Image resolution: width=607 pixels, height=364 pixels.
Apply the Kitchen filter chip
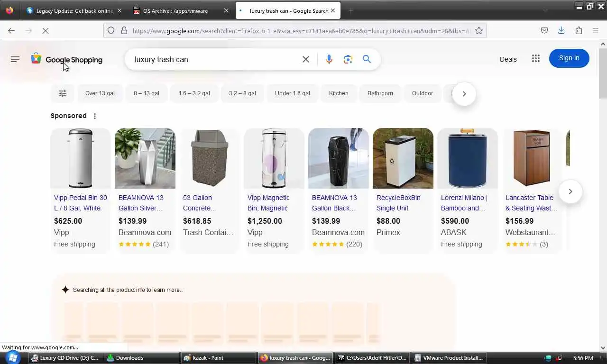(339, 93)
